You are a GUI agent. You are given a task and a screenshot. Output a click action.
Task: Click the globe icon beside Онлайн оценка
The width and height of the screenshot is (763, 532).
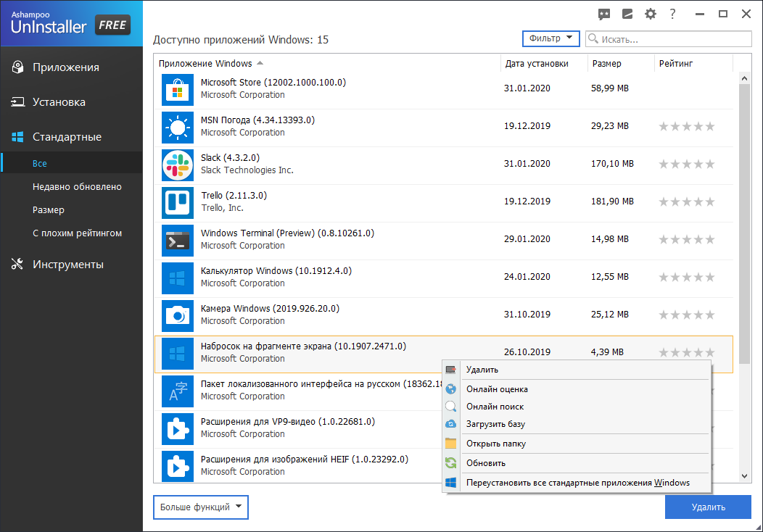point(451,389)
